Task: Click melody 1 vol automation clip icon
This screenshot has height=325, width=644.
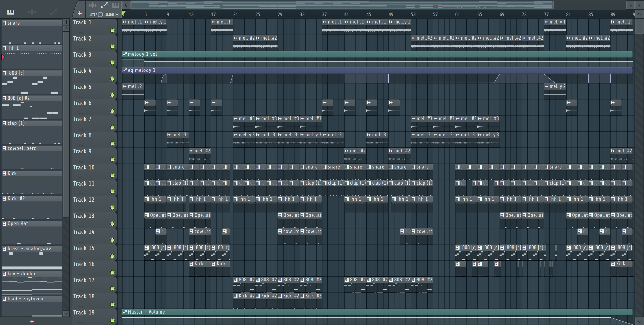Action: click(125, 54)
